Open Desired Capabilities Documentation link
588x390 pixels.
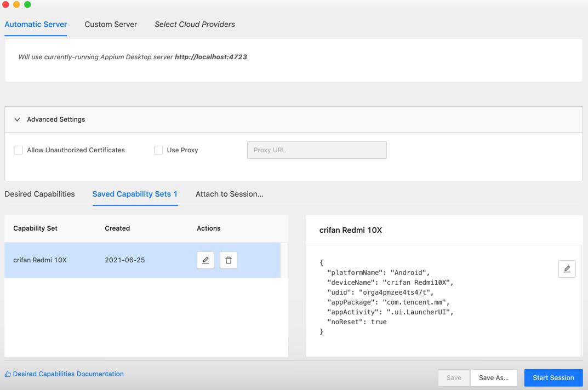[x=68, y=374]
